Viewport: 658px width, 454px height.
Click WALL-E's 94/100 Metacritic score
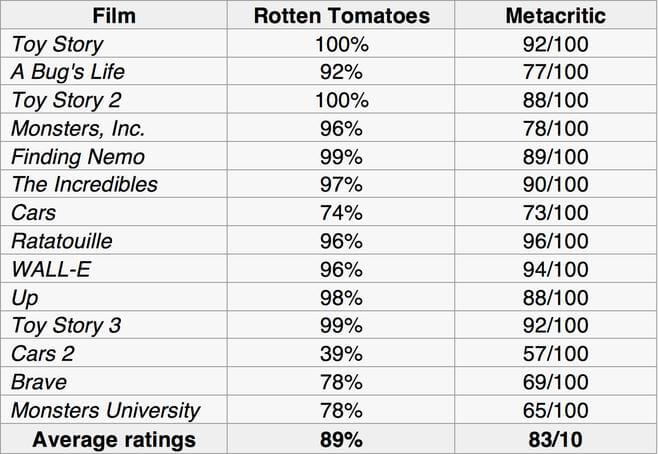(x=555, y=269)
